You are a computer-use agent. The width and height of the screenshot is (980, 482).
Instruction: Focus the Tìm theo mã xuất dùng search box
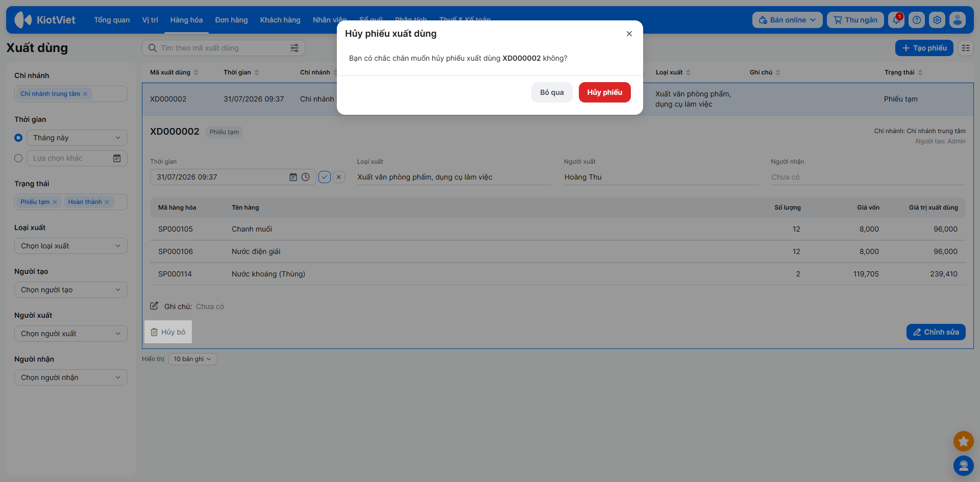tap(223, 48)
